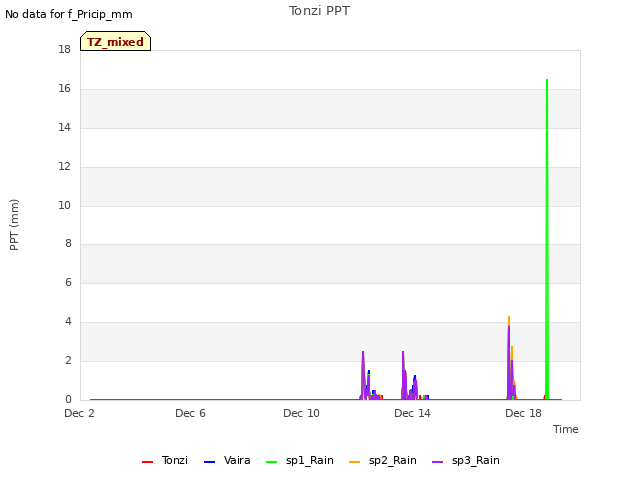Click the PPT (mm) y-axis title
640x480 pixels.
point(14,224)
